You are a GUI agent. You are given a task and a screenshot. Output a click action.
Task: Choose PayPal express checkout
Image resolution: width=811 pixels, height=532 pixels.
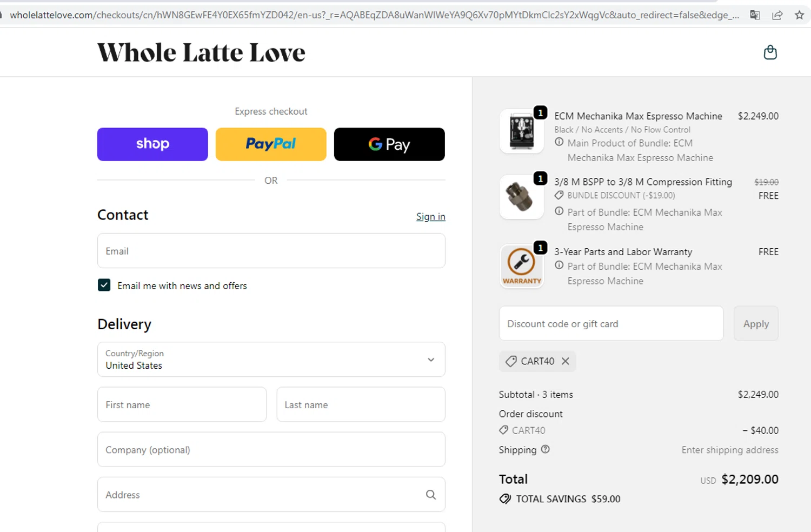[x=271, y=144]
